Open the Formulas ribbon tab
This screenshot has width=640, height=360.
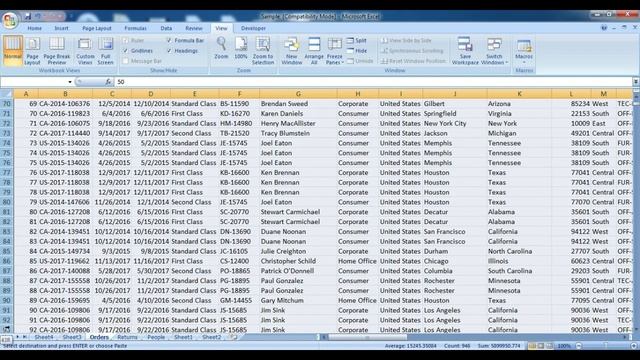tap(135, 28)
